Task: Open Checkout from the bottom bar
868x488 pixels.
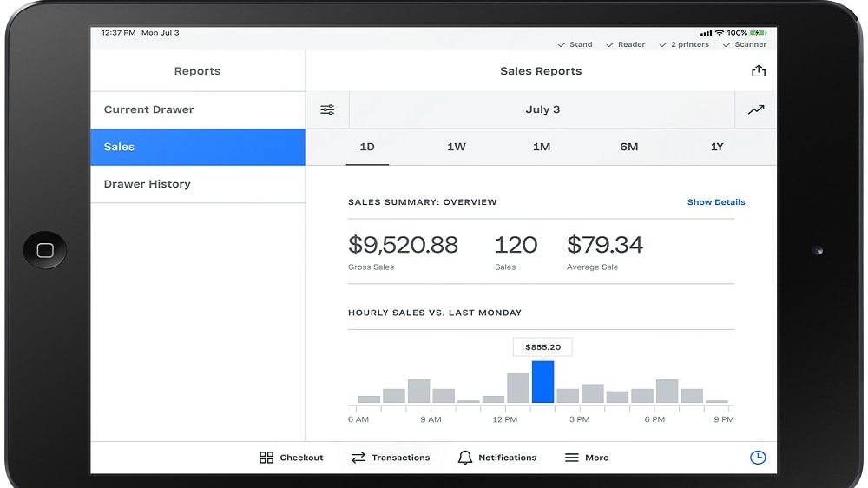Action: [291, 458]
